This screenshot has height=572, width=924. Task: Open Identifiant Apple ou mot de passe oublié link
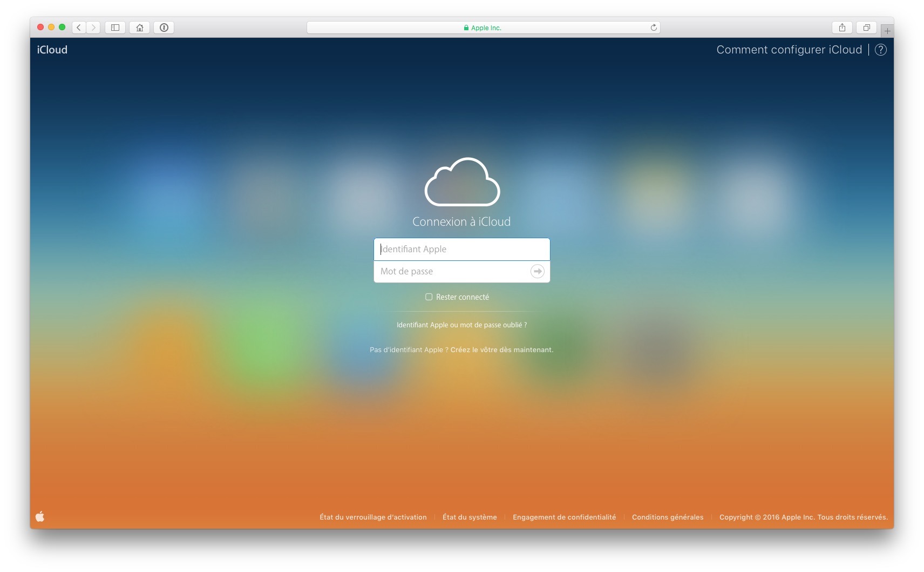click(x=461, y=325)
